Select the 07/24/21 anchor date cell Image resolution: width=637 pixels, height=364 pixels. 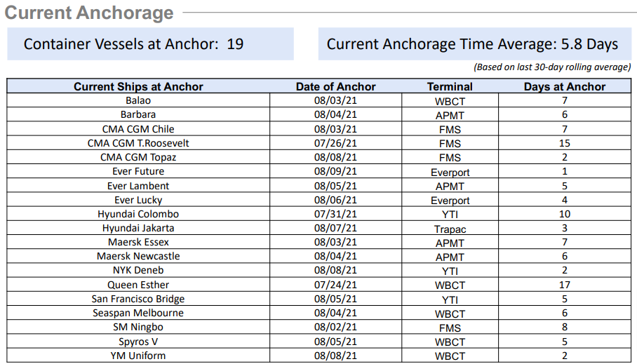pos(335,285)
